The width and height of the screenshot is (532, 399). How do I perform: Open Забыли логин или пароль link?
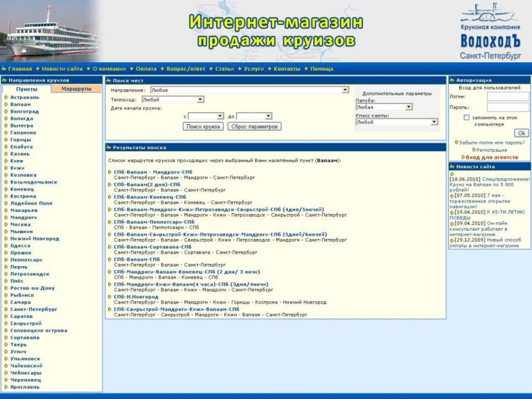(492, 142)
